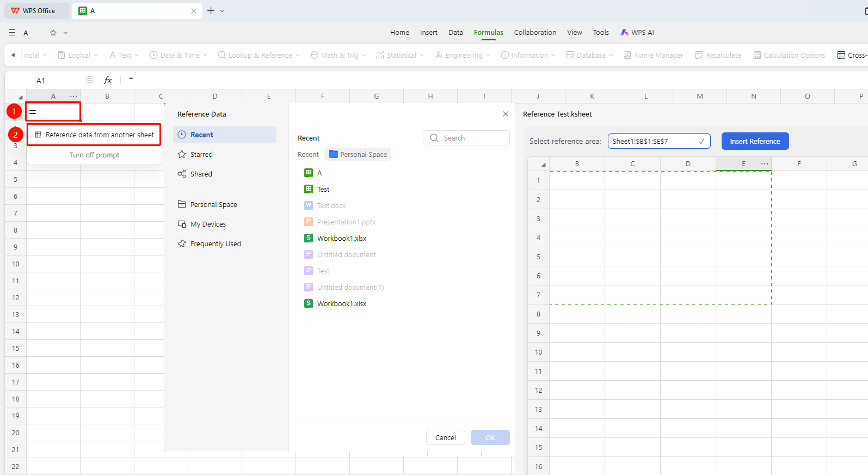This screenshot has height=475, width=868.
Task: Switch to the Data tab
Action: [x=455, y=32]
